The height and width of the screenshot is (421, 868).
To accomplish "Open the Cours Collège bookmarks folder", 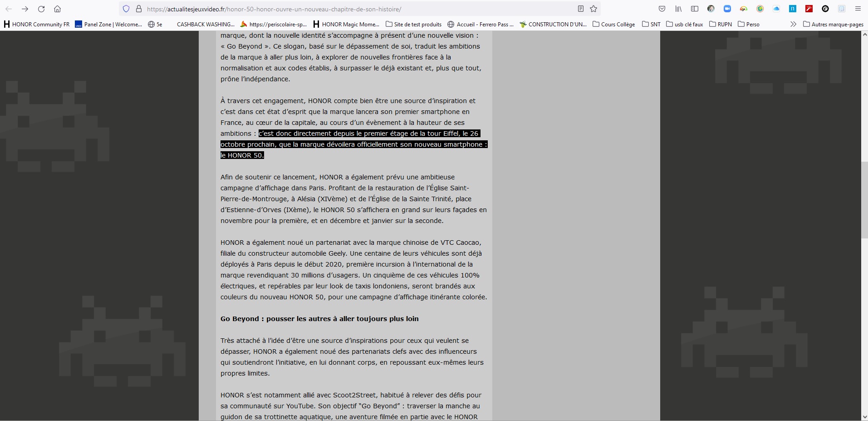I will [614, 25].
